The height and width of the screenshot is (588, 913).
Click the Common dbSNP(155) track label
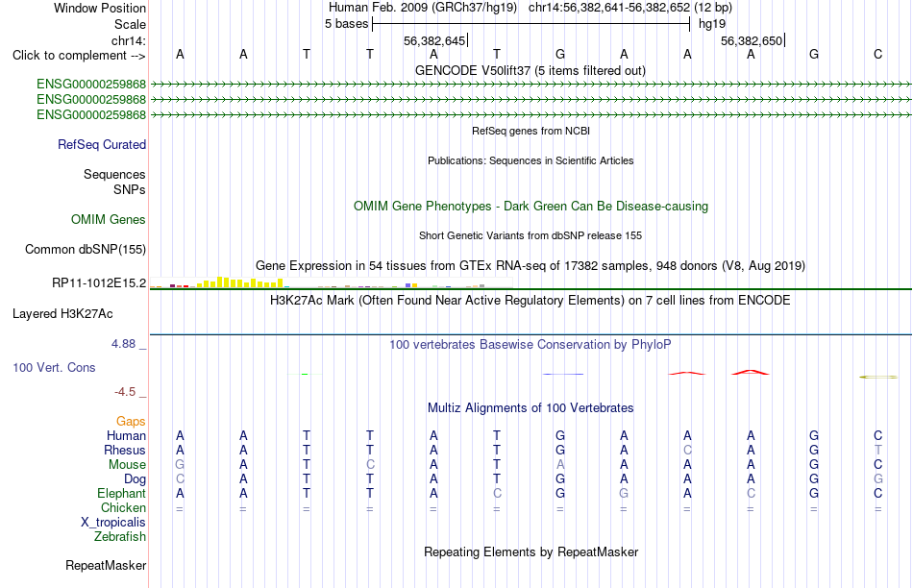tap(85, 249)
